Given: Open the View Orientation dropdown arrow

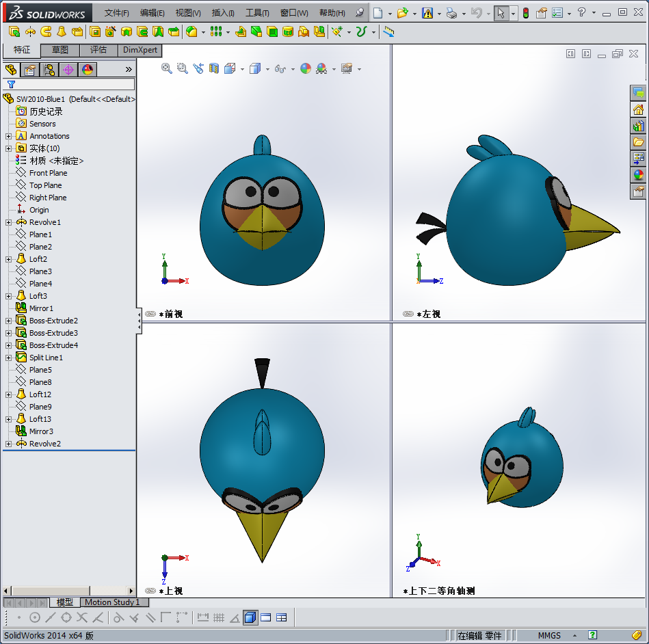Looking at the screenshot, I should click(x=242, y=69).
